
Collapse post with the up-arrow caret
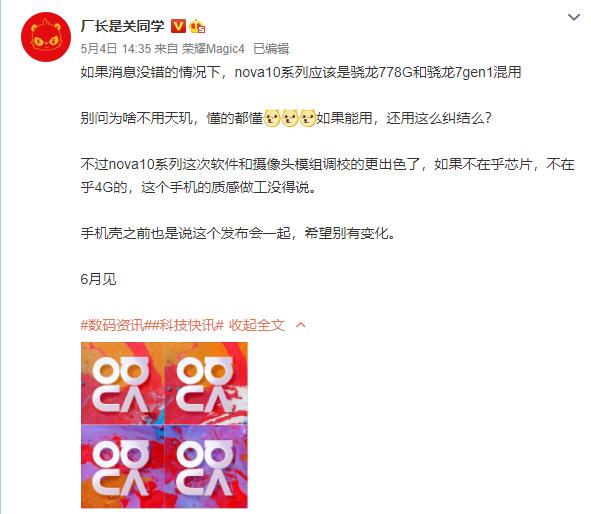pyautogui.click(x=301, y=324)
